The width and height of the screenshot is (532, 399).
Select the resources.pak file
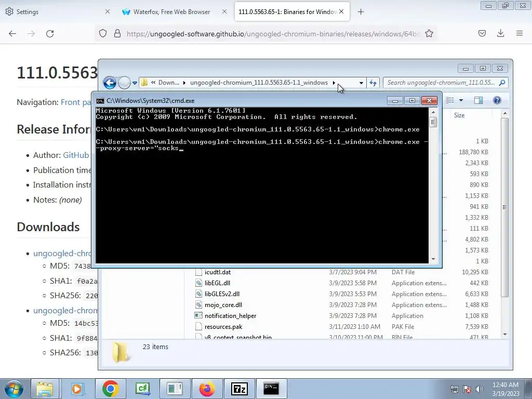(223, 327)
